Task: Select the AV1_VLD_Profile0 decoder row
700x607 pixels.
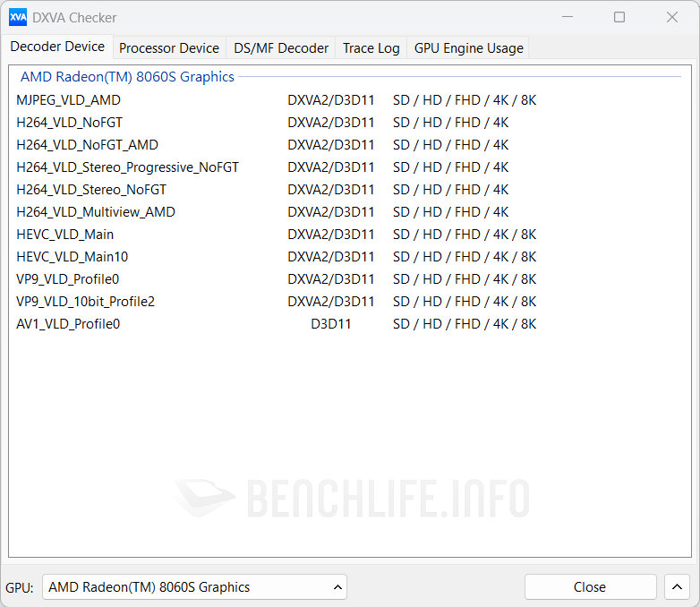Action: pos(68,324)
